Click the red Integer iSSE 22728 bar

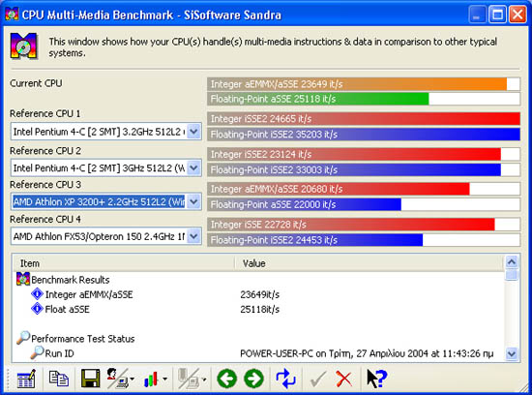tap(351, 225)
